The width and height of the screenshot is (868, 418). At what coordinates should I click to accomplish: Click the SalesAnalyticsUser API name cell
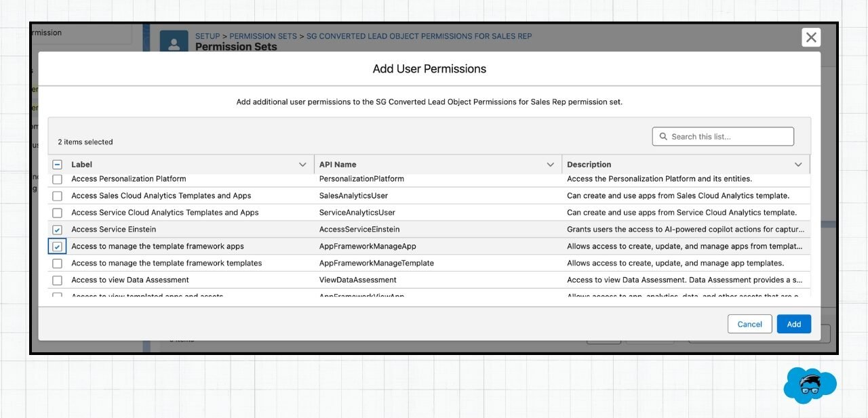(352, 196)
